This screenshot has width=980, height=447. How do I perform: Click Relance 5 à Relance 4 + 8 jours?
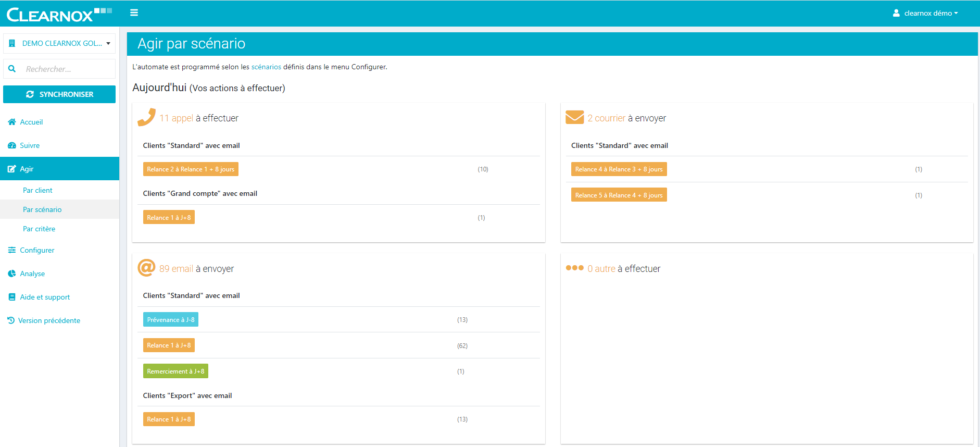(x=619, y=195)
